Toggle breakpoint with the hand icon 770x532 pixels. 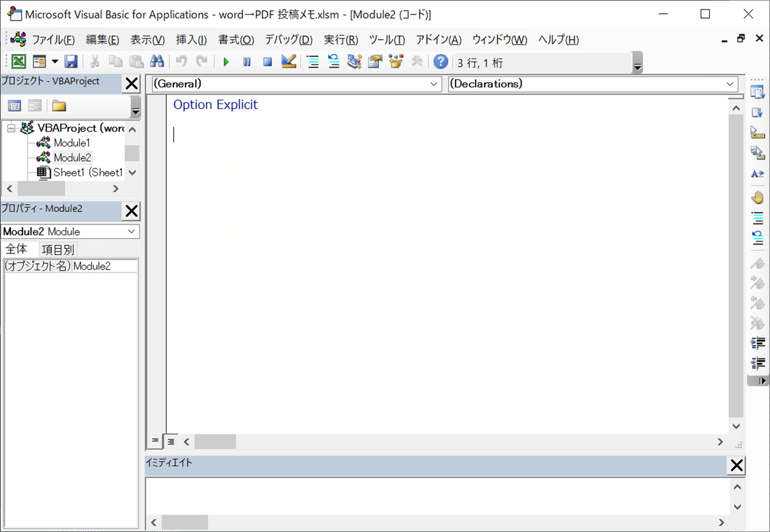758,198
